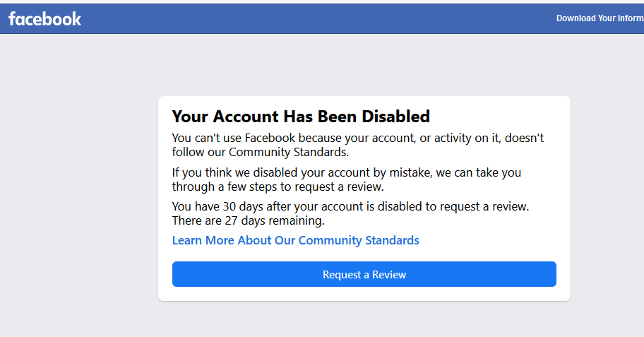644x337 pixels.
Task: Click the words Community Standards in first paragraph
Action: [288, 152]
